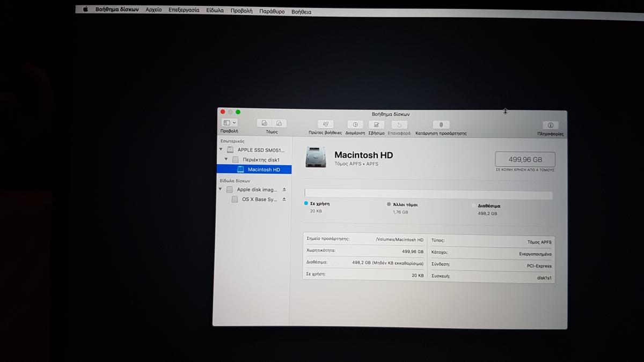Viewport: 644px width, 362px height.
Task: Click the Macintosh HD title heading
Action: pyautogui.click(x=364, y=155)
